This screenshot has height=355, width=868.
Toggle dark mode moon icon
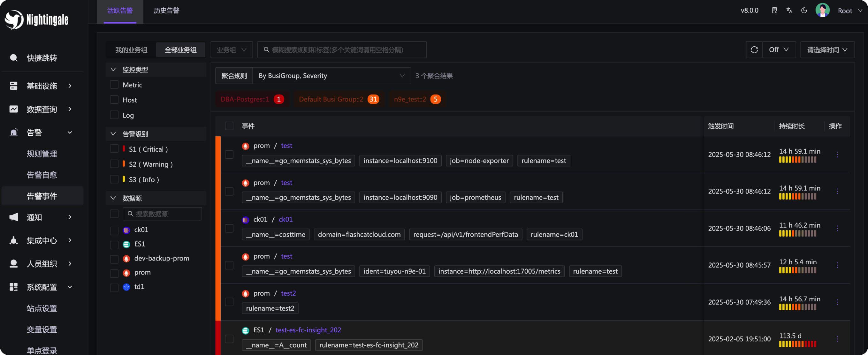[804, 11]
